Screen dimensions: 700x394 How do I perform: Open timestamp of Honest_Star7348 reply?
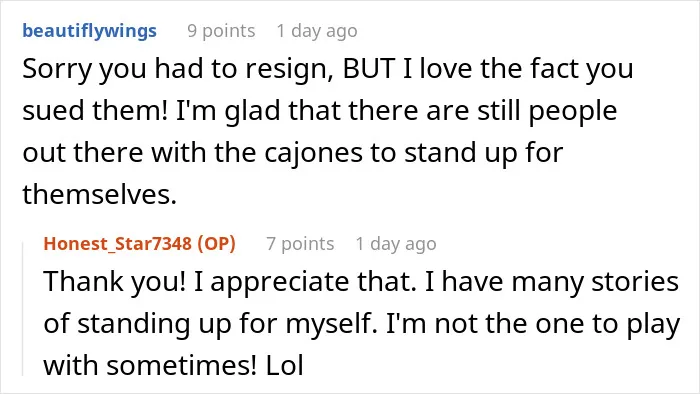click(396, 244)
